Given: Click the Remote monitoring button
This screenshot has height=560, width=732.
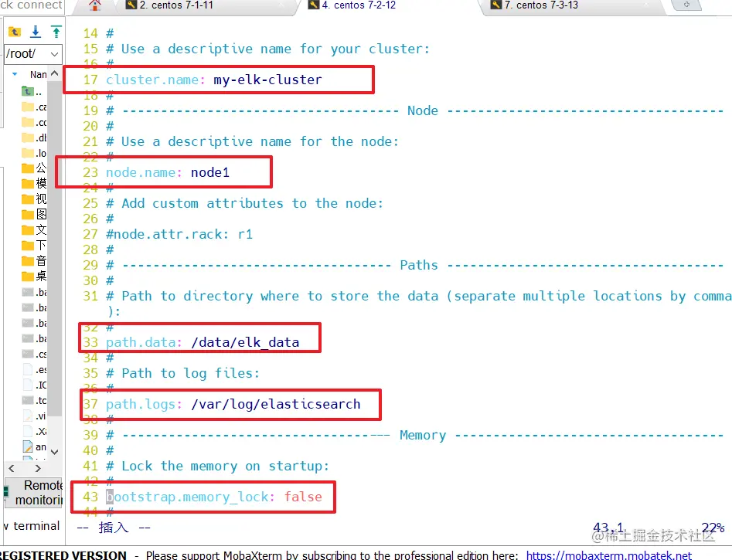Looking at the screenshot, I should pyautogui.click(x=33, y=493).
